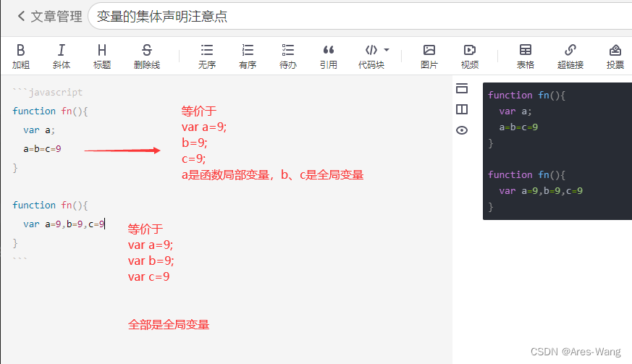Insert a blockquote (引用)
The image size is (632, 364).
(x=329, y=56)
